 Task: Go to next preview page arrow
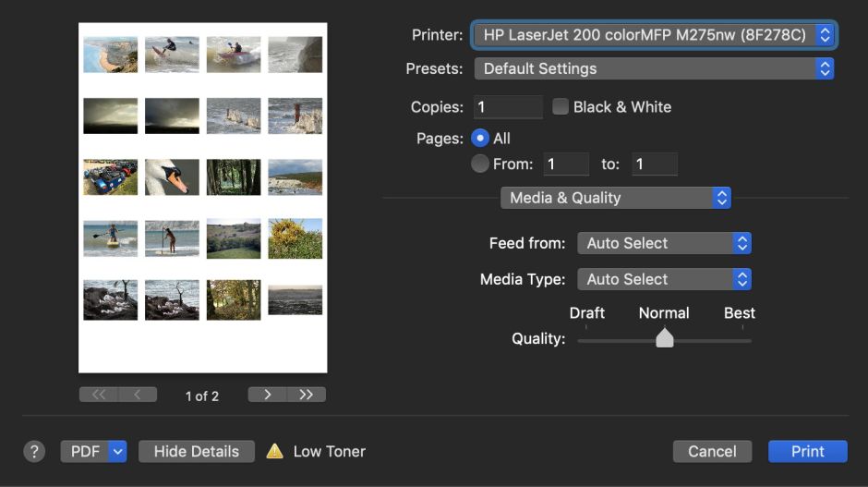click(x=268, y=395)
